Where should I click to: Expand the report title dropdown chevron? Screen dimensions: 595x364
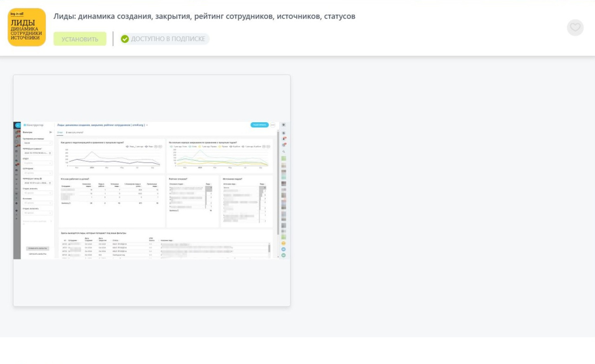(x=147, y=125)
